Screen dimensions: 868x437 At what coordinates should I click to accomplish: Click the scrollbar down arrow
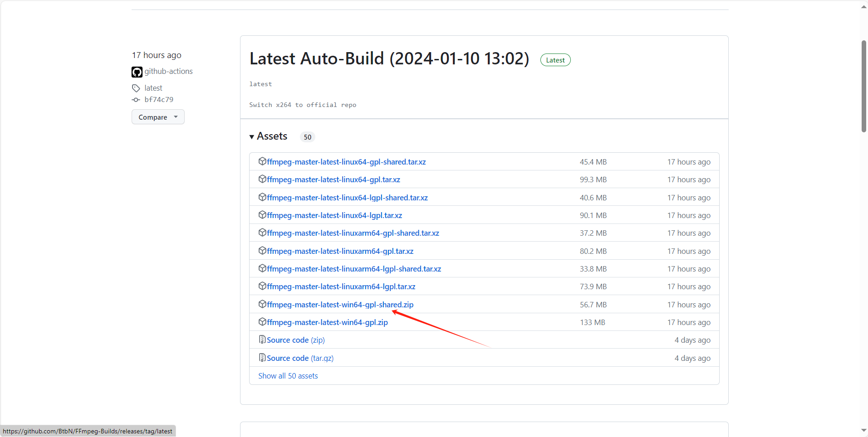(x=863, y=431)
